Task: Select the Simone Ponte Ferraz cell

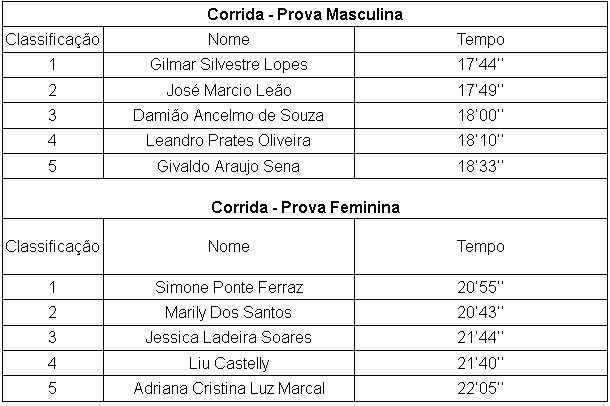Action: 228,288
